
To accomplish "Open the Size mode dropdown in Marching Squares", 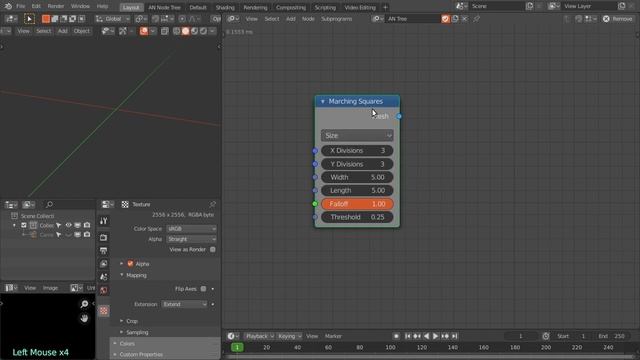I will point(357,136).
